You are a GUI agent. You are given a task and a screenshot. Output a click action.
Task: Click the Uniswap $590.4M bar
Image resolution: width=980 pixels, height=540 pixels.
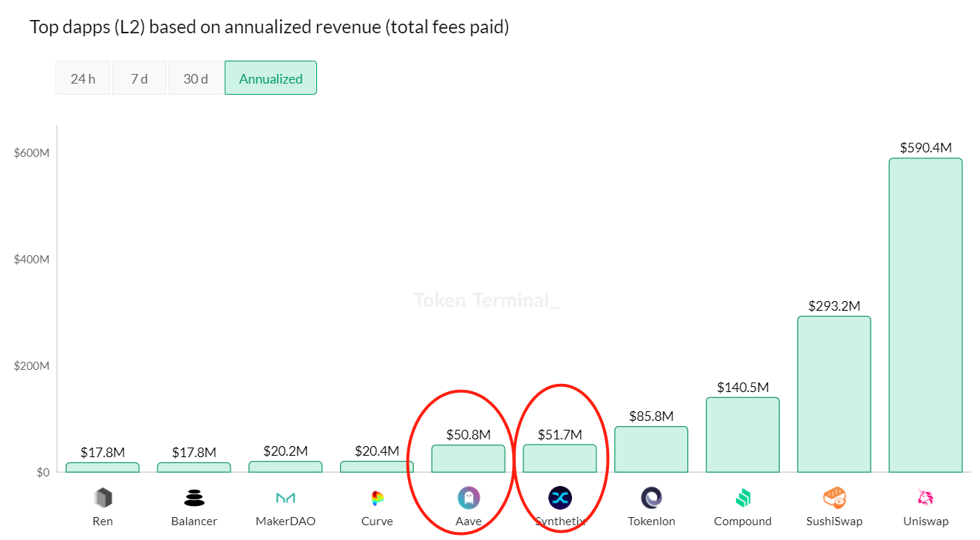coord(925,314)
